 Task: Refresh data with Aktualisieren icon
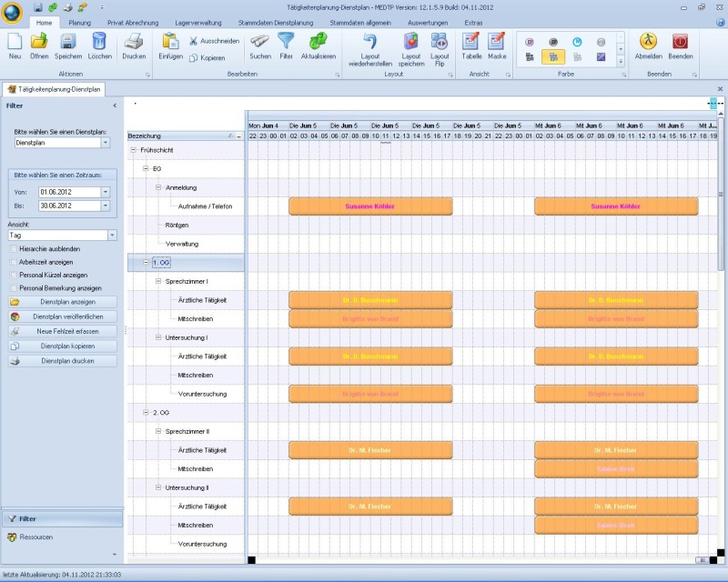[x=318, y=45]
